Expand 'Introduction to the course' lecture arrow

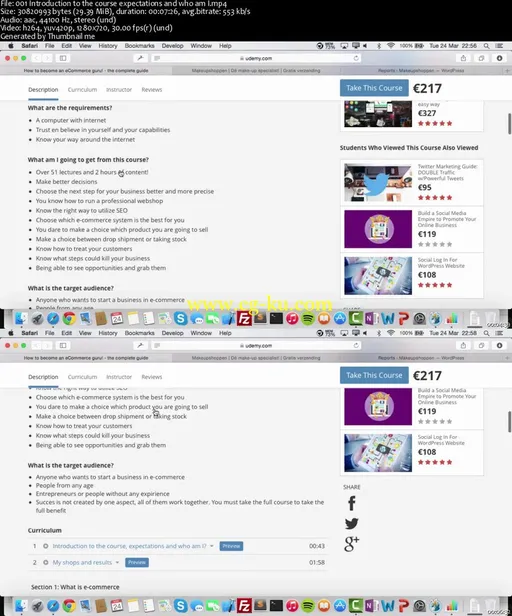tap(212, 546)
